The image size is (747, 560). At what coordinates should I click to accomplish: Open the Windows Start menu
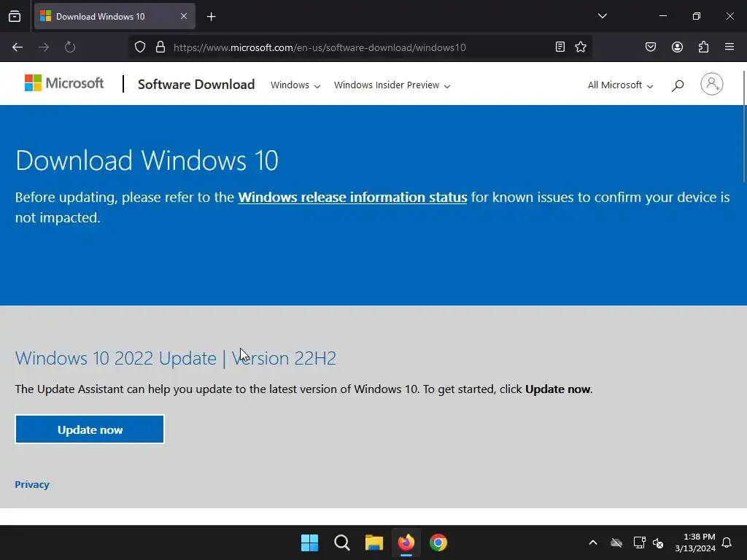pyautogui.click(x=309, y=542)
